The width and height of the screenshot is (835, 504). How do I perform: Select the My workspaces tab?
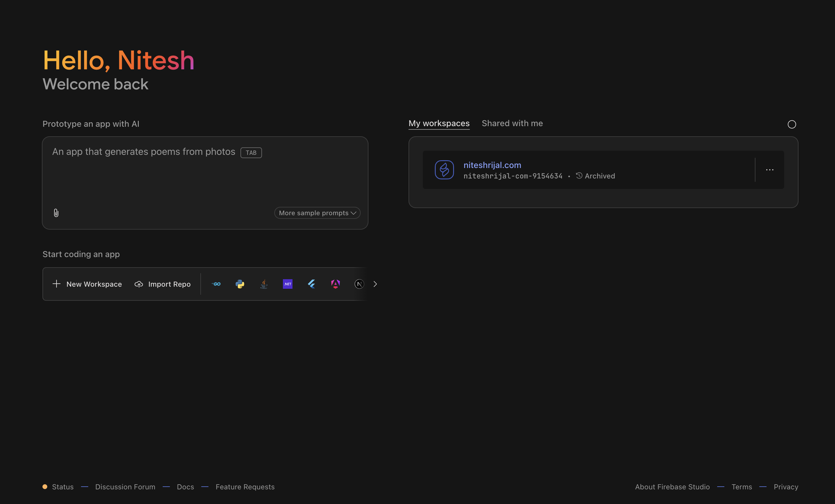[x=439, y=123]
